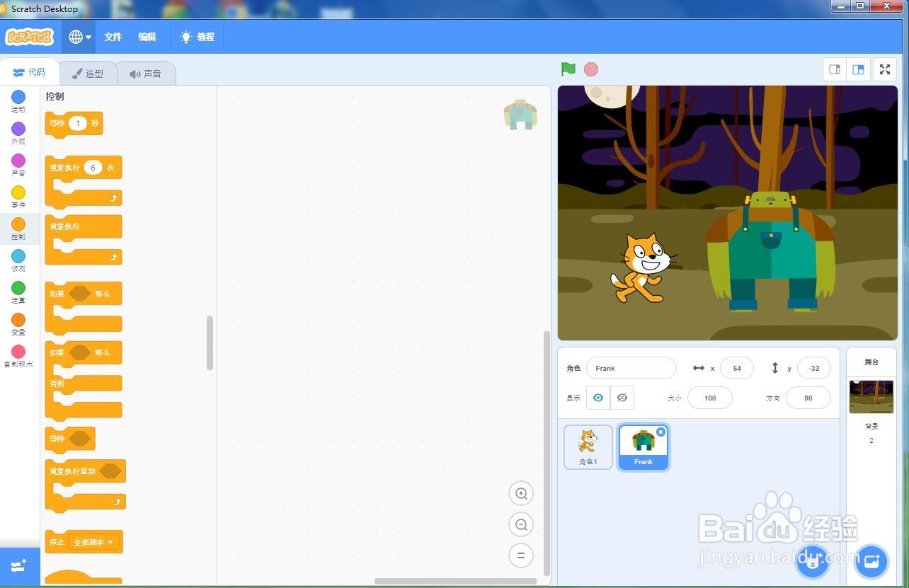The height and width of the screenshot is (588, 909).
Task: Edit the wait block seconds value
Action: click(x=78, y=123)
